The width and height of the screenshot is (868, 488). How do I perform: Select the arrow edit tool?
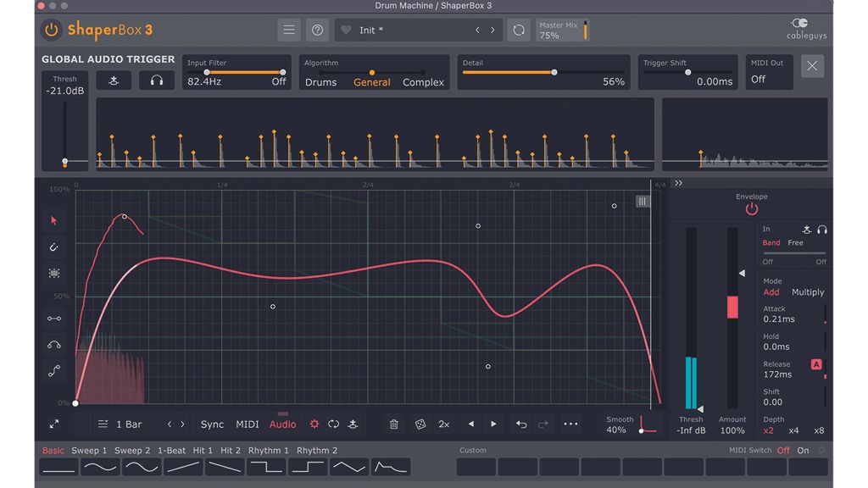pos(53,220)
